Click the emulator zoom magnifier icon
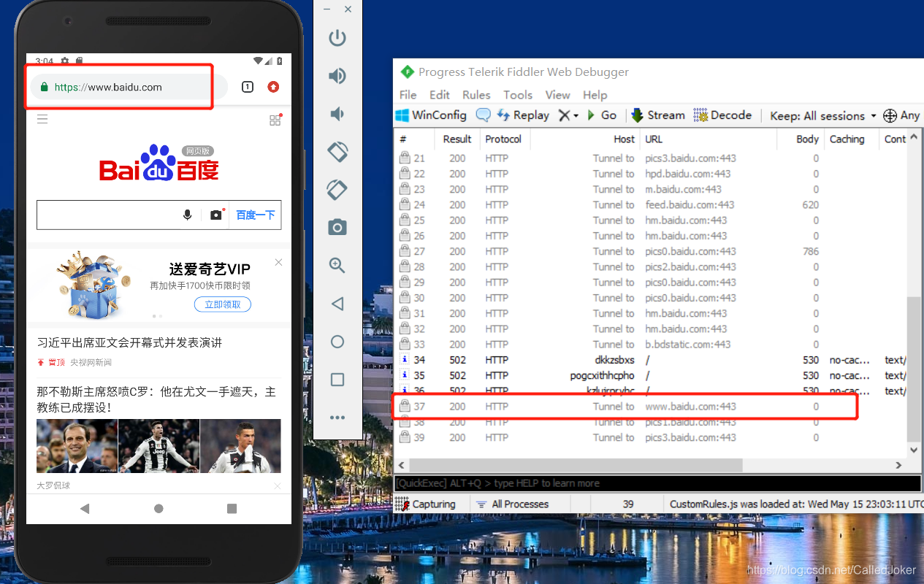The width and height of the screenshot is (924, 584). pos(337,266)
